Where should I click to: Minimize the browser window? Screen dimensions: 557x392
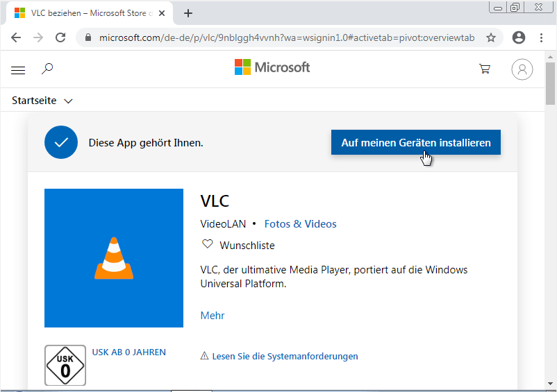pos(498,8)
